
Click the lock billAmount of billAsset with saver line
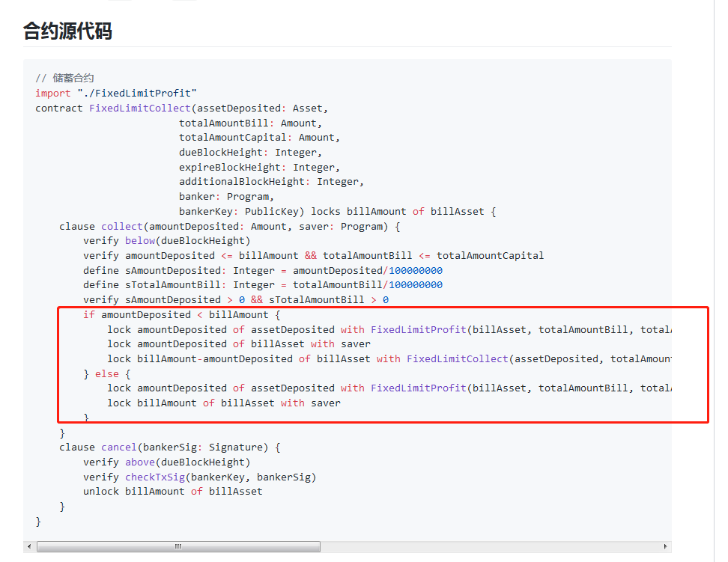(x=224, y=403)
